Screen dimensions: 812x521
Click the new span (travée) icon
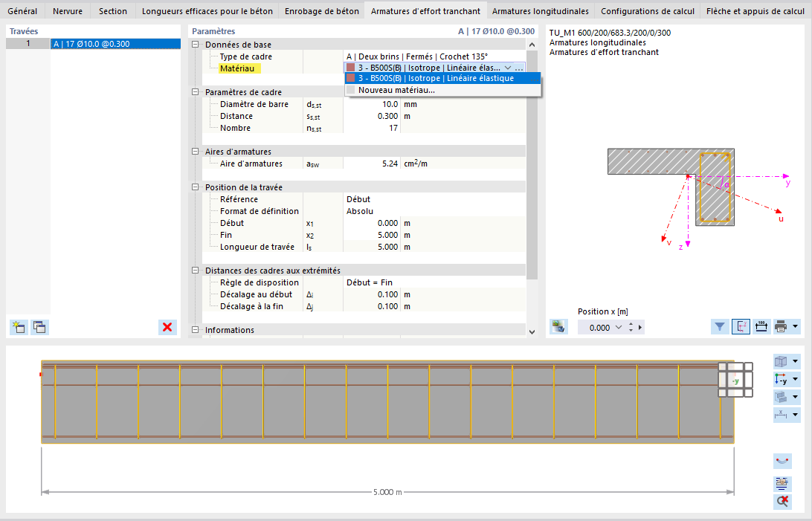coord(19,327)
